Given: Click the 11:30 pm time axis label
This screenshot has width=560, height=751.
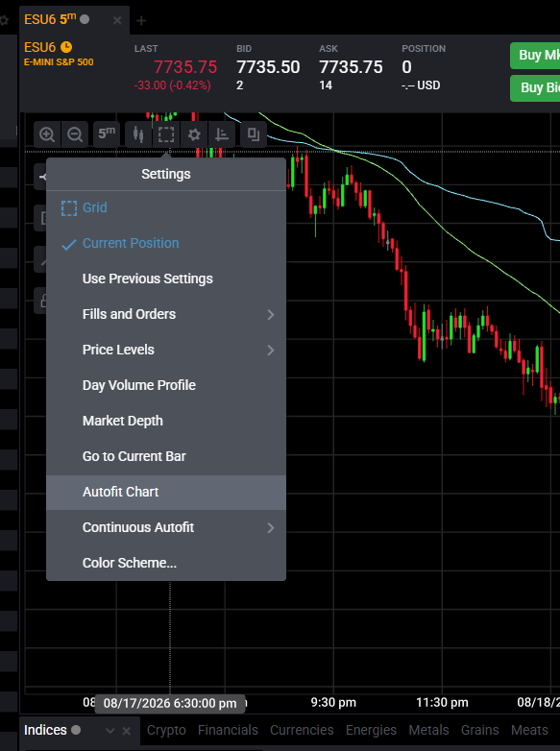Looking at the screenshot, I should point(442,703).
